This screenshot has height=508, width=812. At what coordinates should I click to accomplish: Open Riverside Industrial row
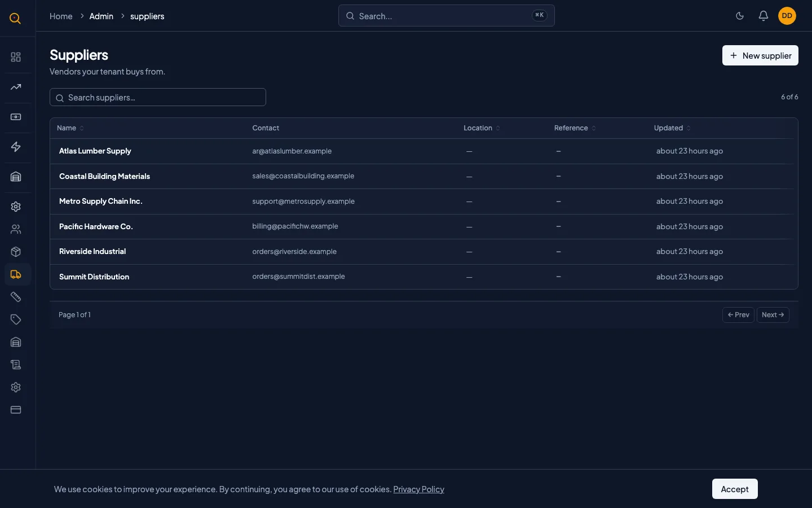coord(423,252)
